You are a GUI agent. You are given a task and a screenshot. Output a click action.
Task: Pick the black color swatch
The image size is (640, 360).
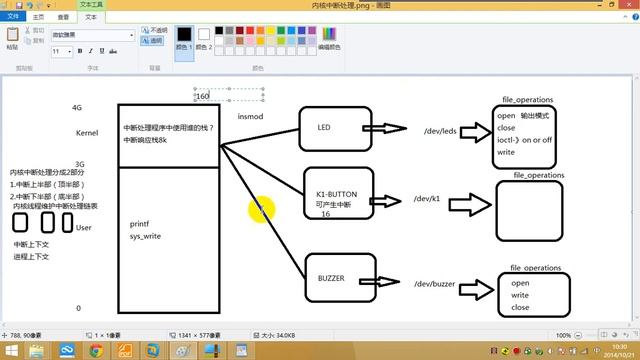(x=219, y=31)
